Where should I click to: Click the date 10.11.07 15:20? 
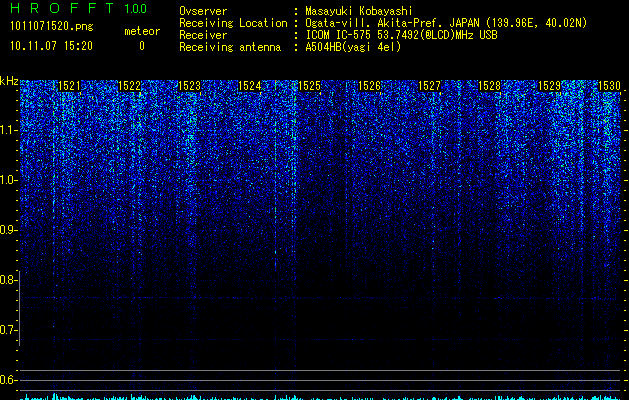(x=51, y=46)
